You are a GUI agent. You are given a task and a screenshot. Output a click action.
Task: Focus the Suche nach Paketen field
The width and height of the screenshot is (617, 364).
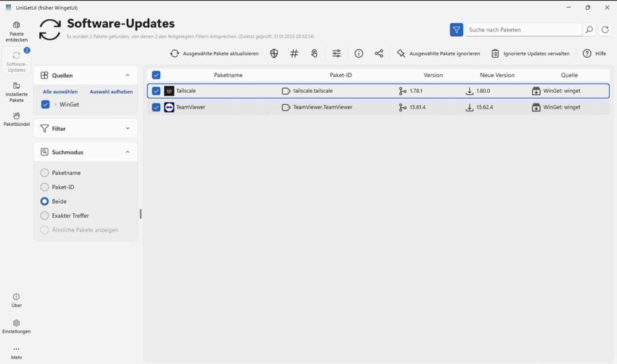[x=524, y=30]
